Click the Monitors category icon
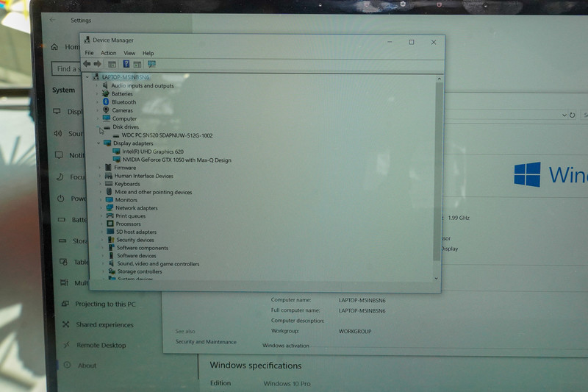 pyautogui.click(x=110, y=200)
